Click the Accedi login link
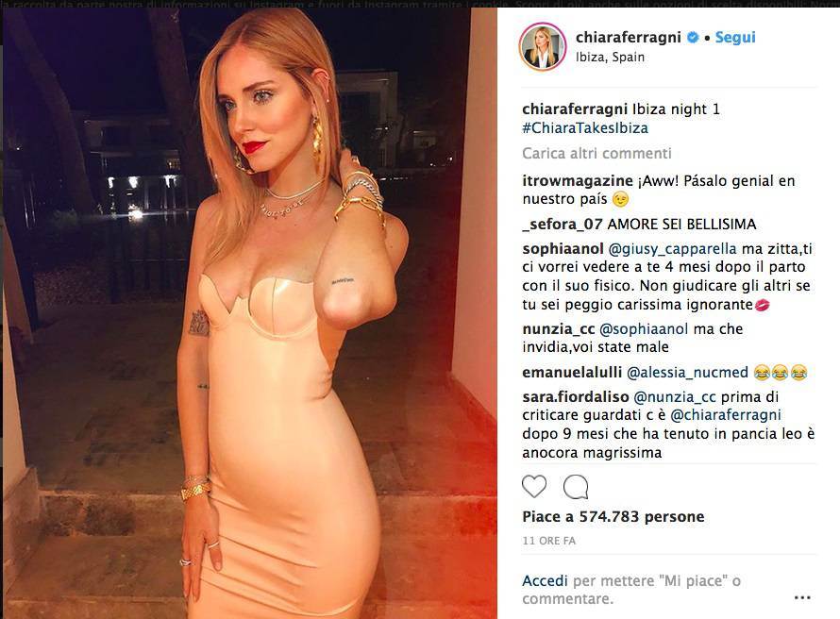 (545, 581)
